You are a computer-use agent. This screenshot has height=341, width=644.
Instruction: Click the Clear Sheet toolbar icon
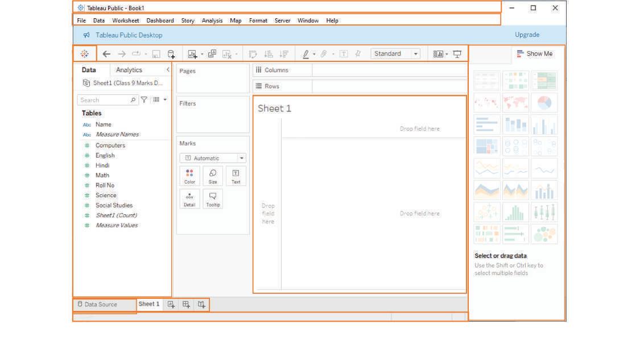(227, 54)
